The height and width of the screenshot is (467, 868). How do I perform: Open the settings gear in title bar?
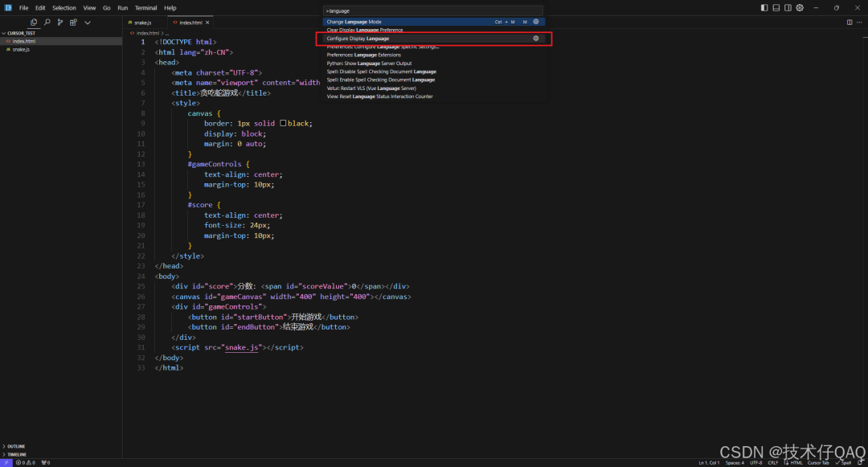tap(800, 8)
